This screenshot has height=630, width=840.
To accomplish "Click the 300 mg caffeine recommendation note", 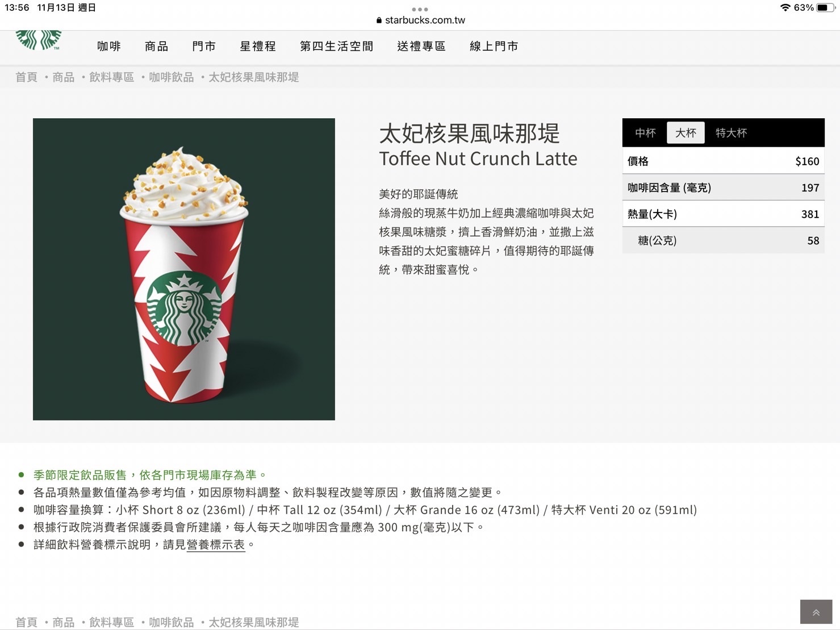I will click(x=258, y=527).
